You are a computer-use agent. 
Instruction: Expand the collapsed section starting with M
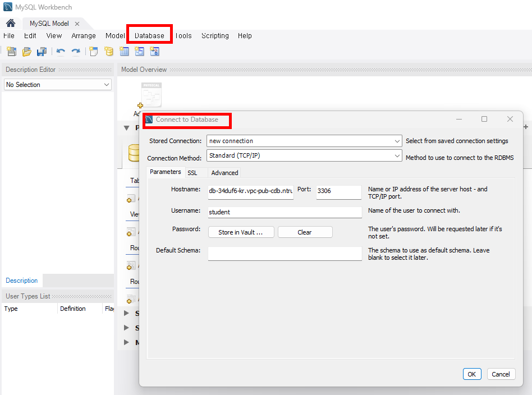coord(127,342)
